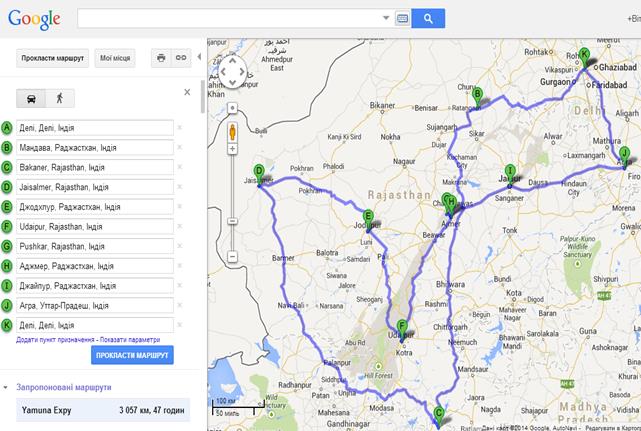Click destination D field Jaisalmer, Rajasthan
The image size is (641, 431).
95,187
